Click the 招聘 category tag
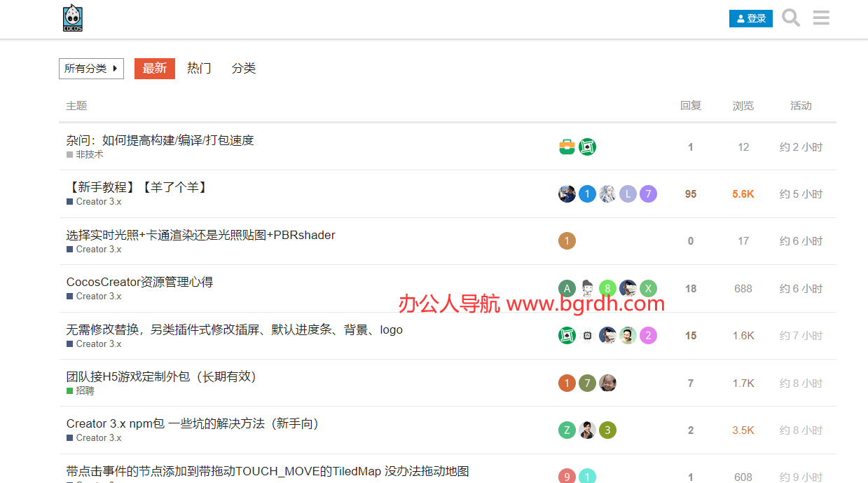The image size is (868, 483). [85, 390]
